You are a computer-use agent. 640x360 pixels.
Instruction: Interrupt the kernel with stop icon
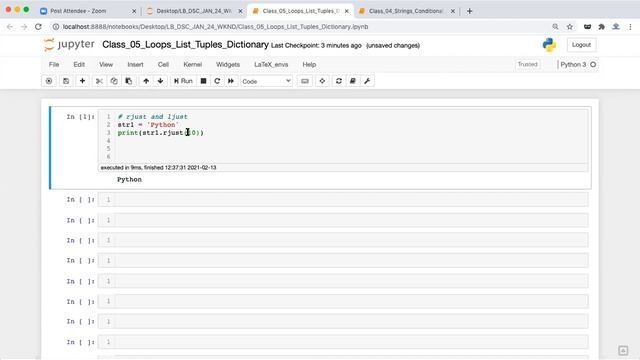(203, 81)
